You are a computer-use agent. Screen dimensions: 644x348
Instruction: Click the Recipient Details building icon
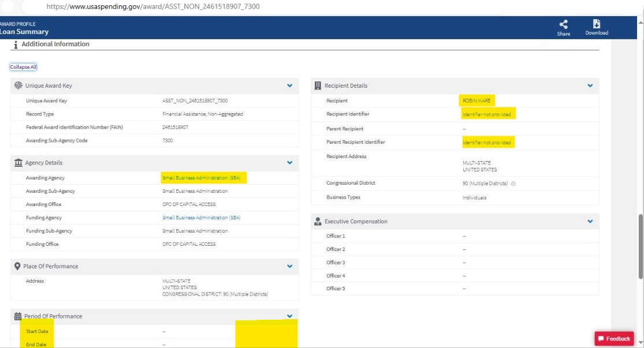(x=318, y=85)
